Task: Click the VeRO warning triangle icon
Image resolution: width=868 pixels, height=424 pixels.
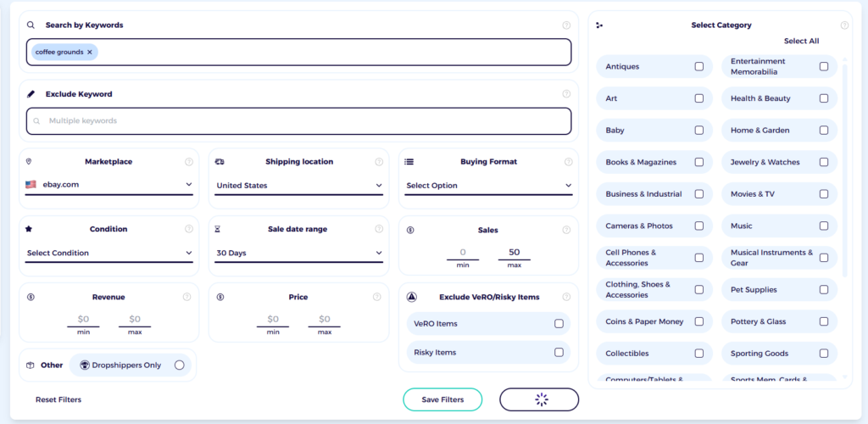Action: coord(411,297)
